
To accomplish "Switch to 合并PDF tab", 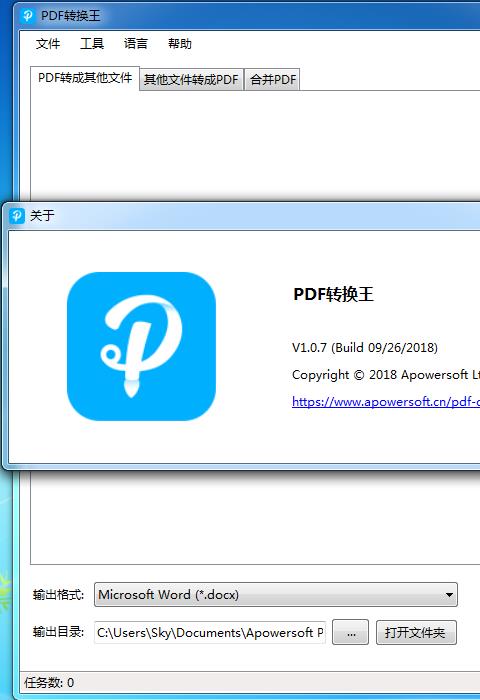I will [x=272, y=80].
